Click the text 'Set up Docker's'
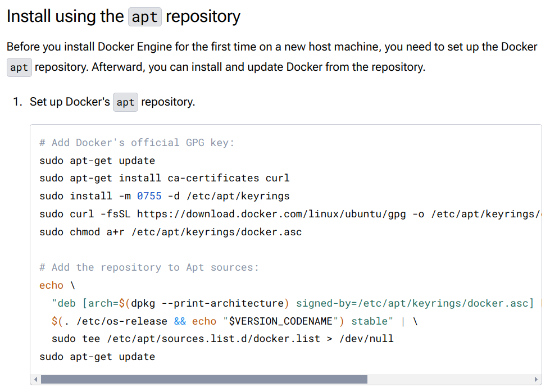Viewport: 550px width, 392px height. [x=70, y=102]
